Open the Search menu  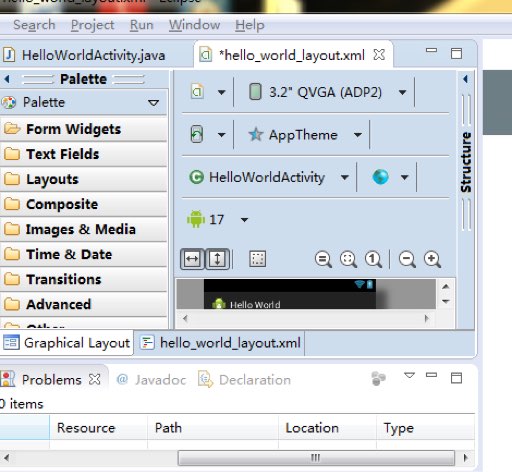pyautogui.click(x=34, y=25)
